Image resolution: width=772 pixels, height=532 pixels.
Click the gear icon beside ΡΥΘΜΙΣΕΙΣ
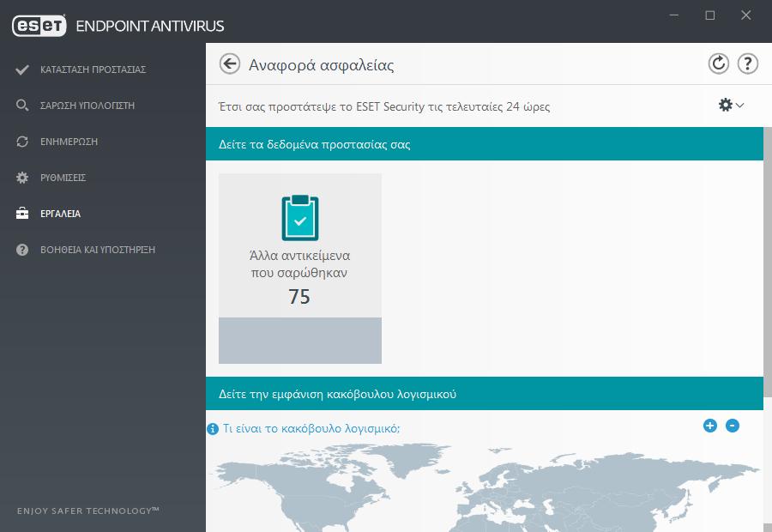click(x=22, y=178)
